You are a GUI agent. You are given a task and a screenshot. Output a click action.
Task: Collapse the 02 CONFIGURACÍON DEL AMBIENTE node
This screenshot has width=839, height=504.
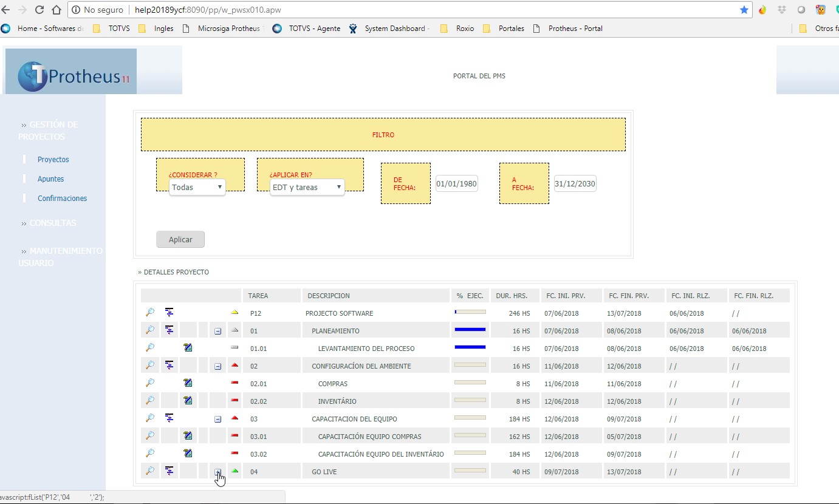point(217,367)
